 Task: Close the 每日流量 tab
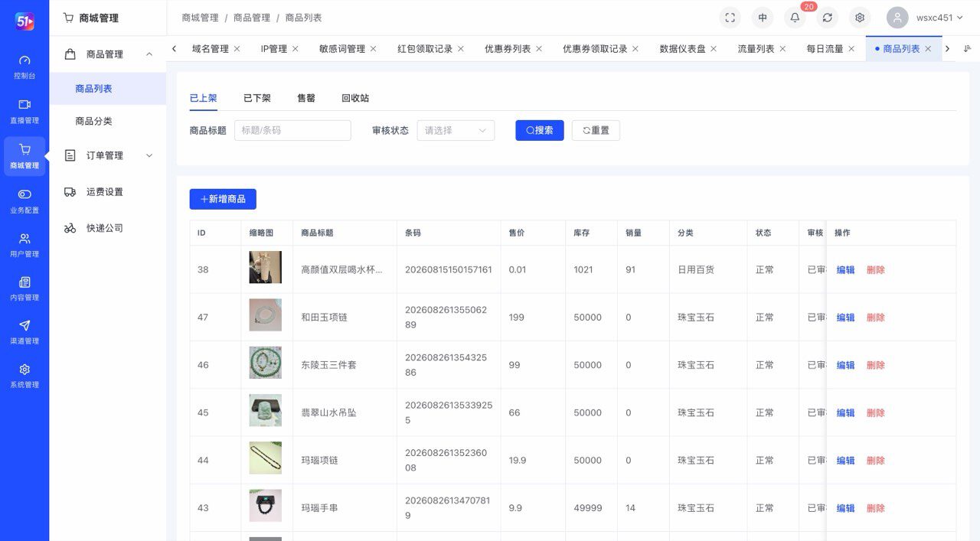tap(851, 49)
